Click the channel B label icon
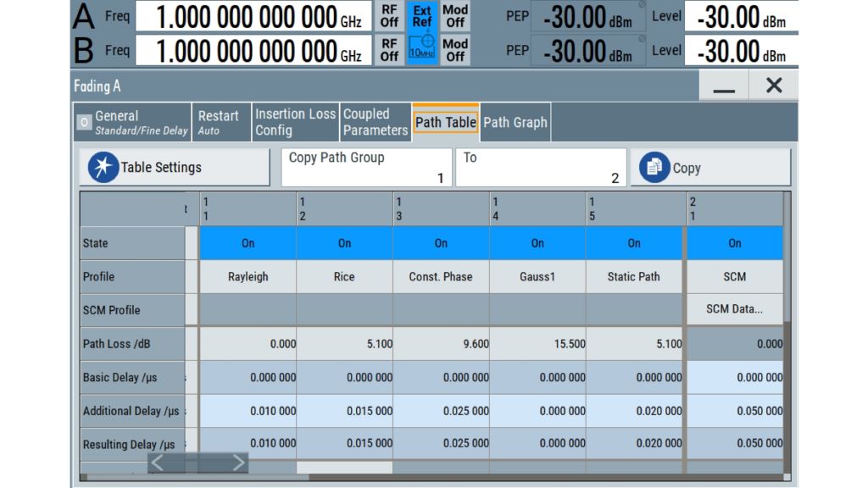The width and height of the screenshot is (868, 488). point(84,50)
